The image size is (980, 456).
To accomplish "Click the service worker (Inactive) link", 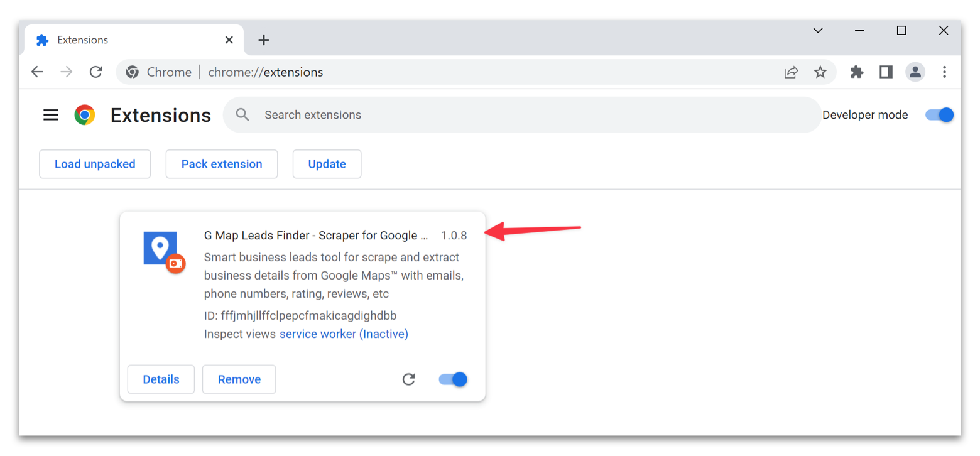I will [344, 334].
